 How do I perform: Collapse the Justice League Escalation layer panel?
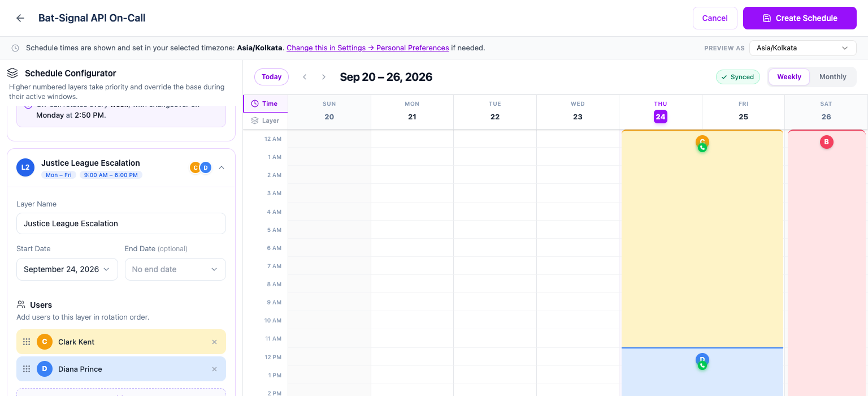(222, 167)
